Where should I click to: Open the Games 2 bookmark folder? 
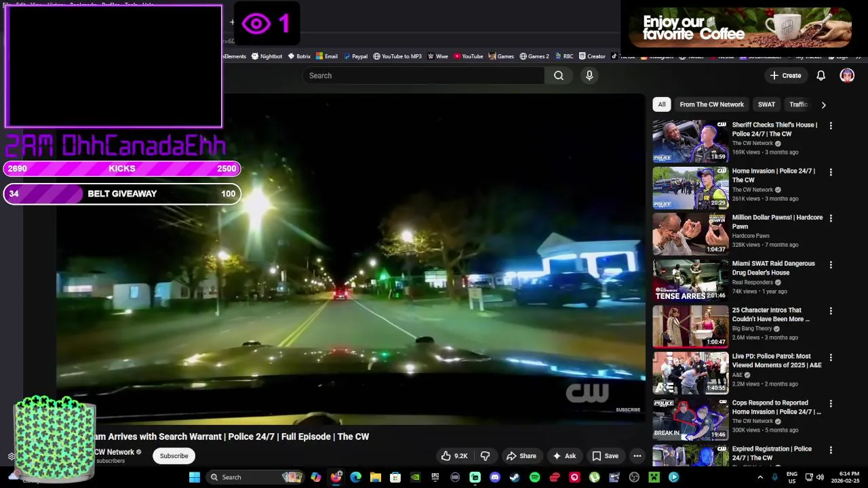click(x=534, y=56)
